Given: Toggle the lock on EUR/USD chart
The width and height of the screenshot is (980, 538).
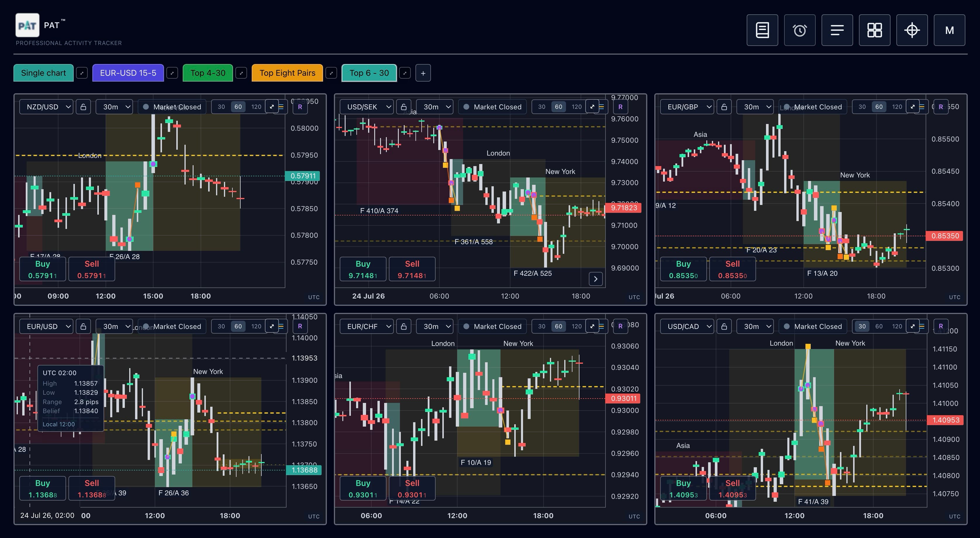Looking at the screenshot, I should click(83, 326).
